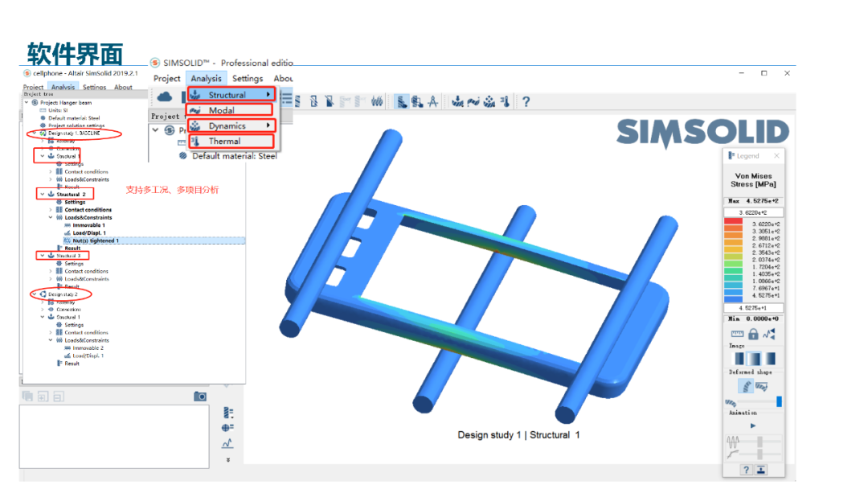Click the globe icon beside the viewport
868x489 pixels.
(227, 428)
